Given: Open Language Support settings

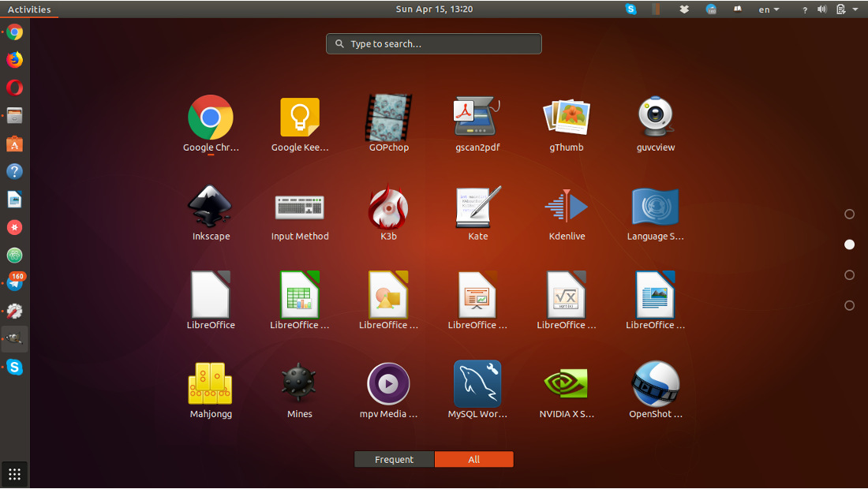Looking at the screenshot, I should point(656,207).
